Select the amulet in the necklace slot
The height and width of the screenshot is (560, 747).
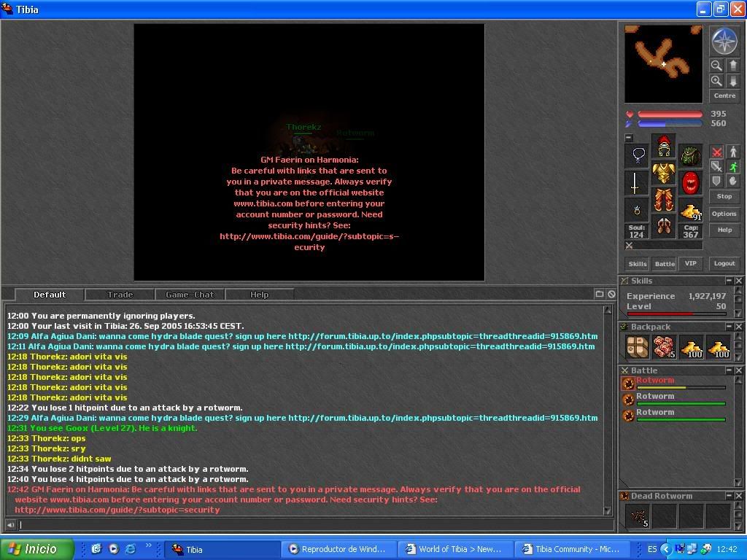point(637,156)
